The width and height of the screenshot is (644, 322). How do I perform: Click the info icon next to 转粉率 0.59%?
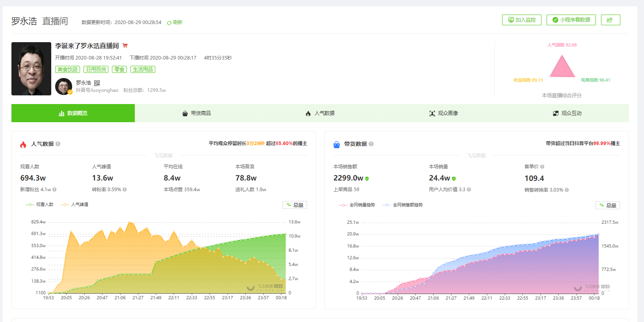click(125, 190)
